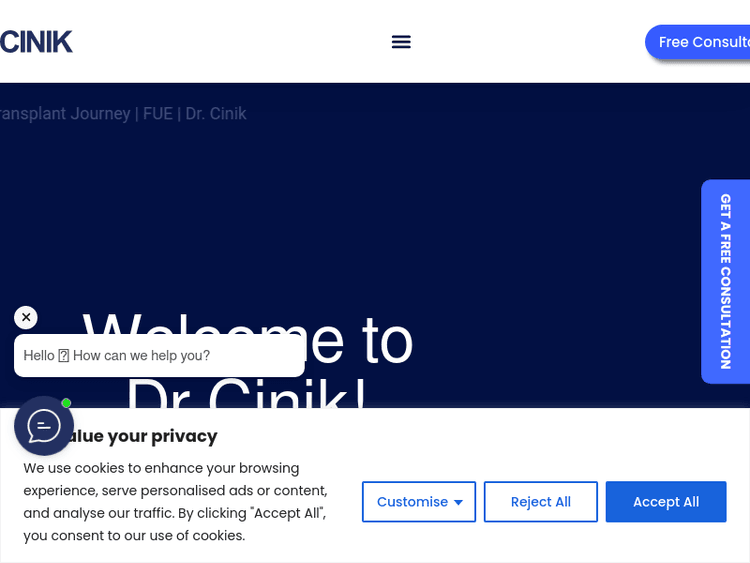750x563 pixels.
Task: Click the 'FUE' text in the breadcrumb
Action: click(x=158, y=113)
